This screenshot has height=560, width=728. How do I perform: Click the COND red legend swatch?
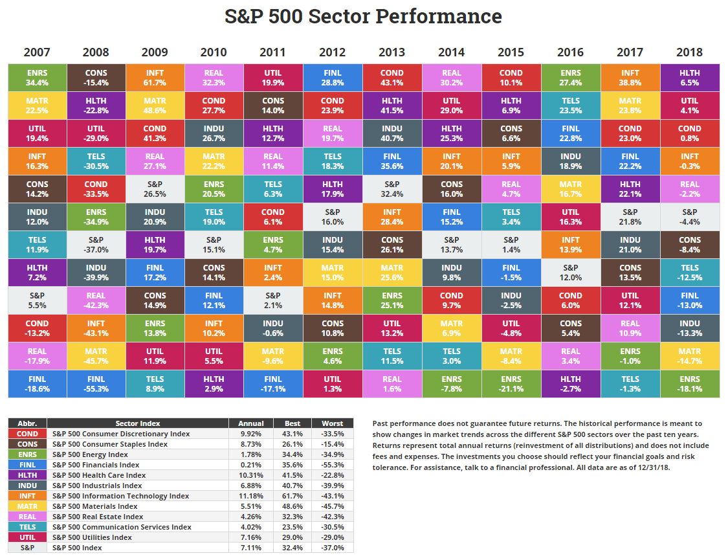tap(27, 434)
